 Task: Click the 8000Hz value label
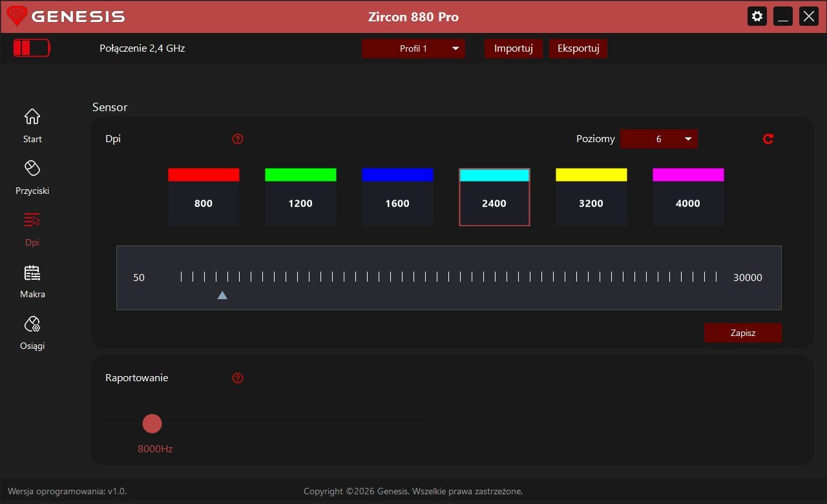[x=155, y=449]
